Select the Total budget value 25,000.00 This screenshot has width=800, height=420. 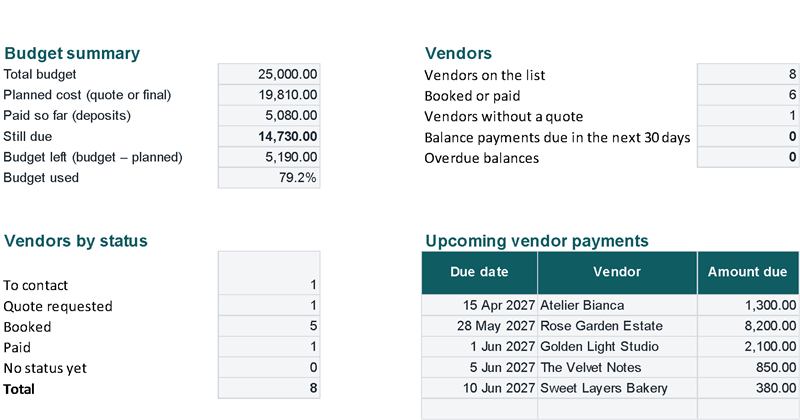(x=269, y=74)
